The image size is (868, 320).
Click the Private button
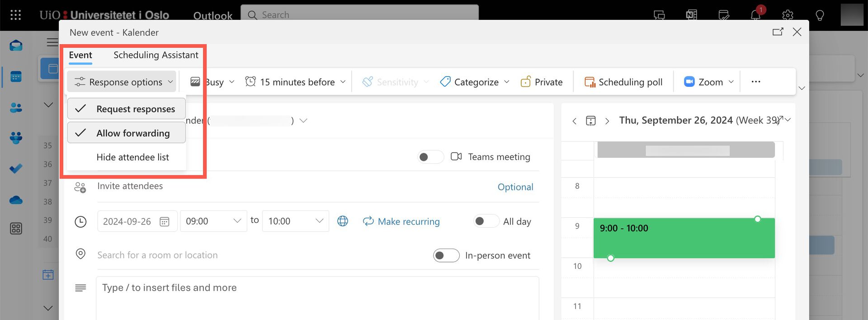pyautogui.click(x=542, y=82)
